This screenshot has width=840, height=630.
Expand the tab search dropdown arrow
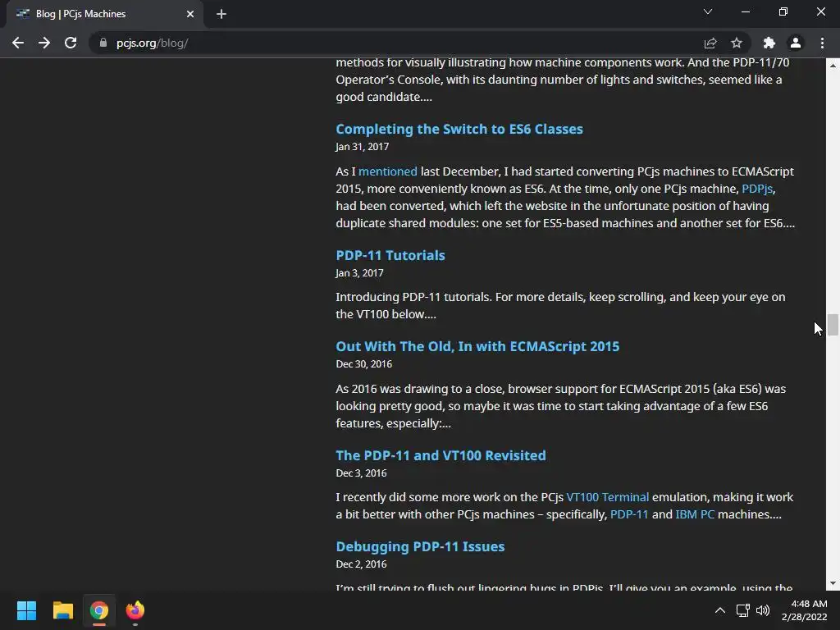pyautogui.click(x=708, y=11)
